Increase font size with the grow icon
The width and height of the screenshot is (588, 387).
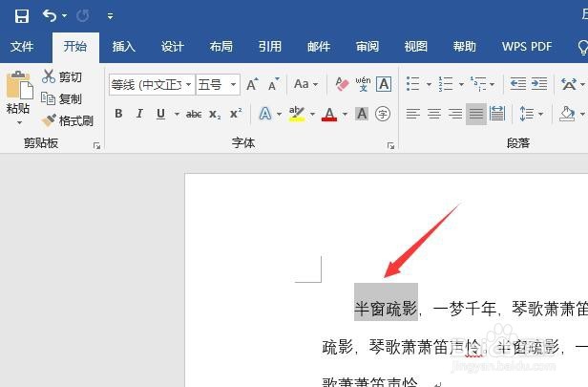pos(252,84)
